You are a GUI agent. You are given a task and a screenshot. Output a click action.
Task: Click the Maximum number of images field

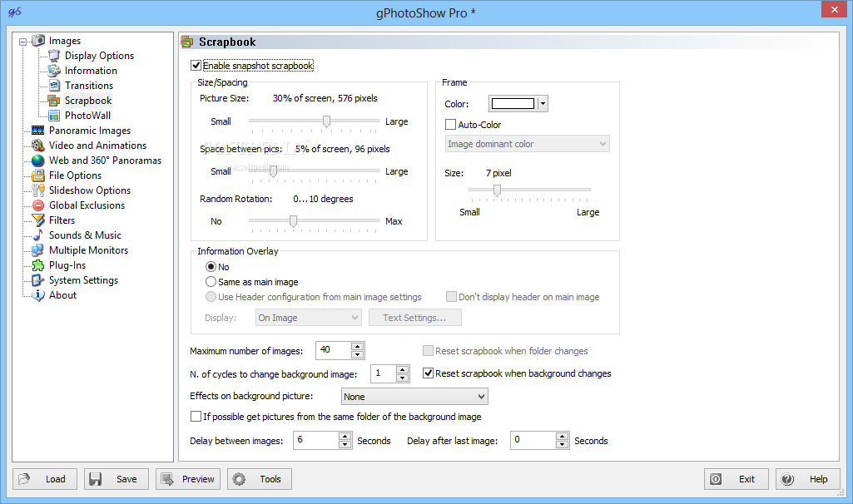(334, 350)
